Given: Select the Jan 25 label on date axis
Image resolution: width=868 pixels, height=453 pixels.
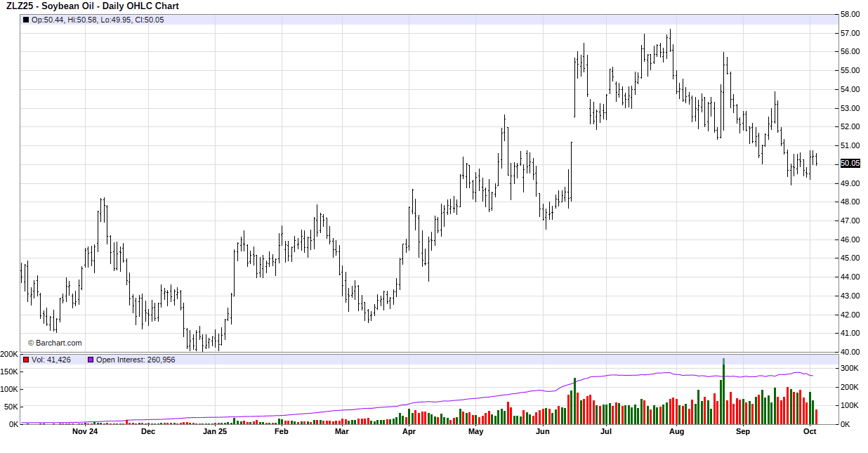Looking at the screenshot, I should point(215,432).
